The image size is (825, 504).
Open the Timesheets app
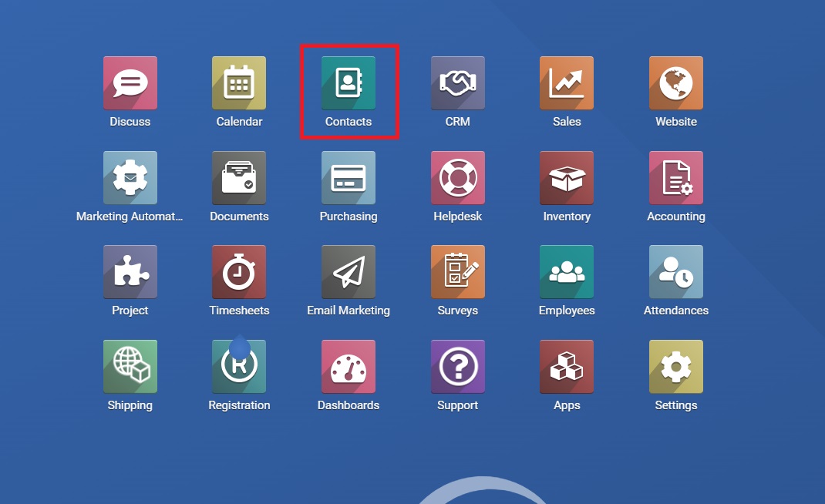239,272
